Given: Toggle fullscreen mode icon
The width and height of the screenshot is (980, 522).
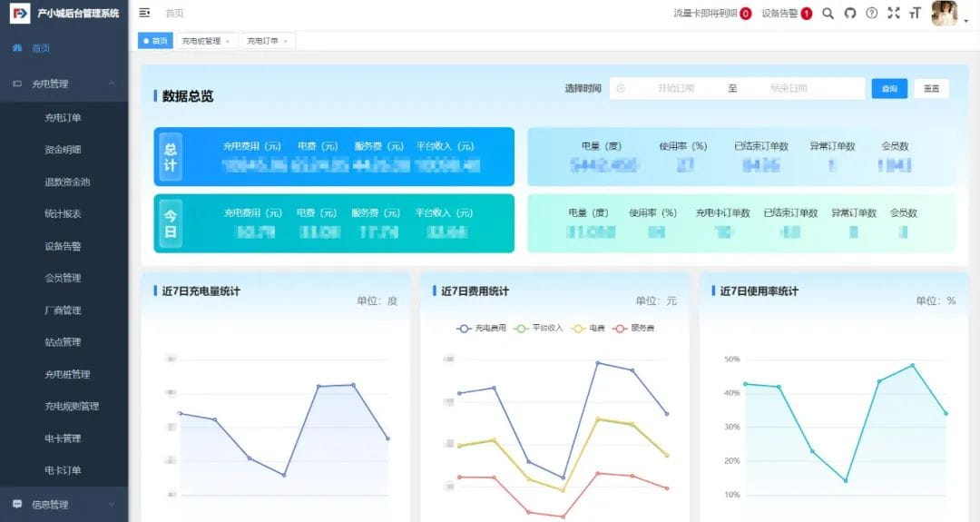Looking at the screenshot, I should coord(894,13).
